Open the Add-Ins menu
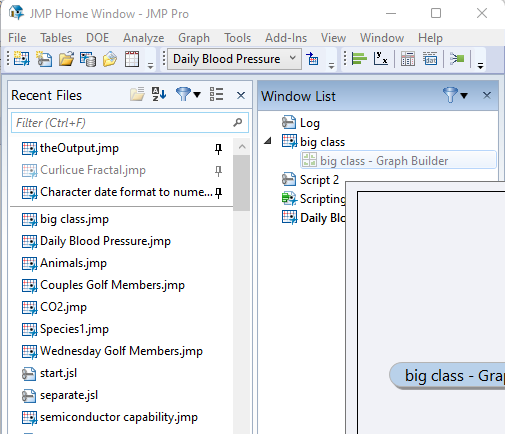Screen dimensions: 505x434 286,38
